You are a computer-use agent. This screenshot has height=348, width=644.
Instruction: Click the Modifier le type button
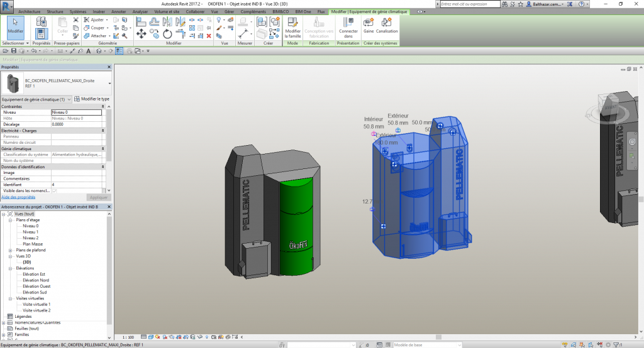pos(92,99)
